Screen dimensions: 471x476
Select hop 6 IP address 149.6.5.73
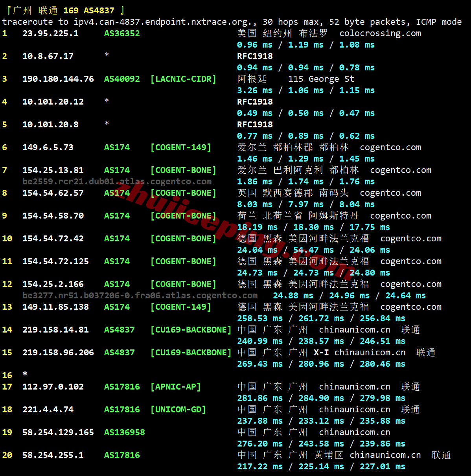(48, 147)
